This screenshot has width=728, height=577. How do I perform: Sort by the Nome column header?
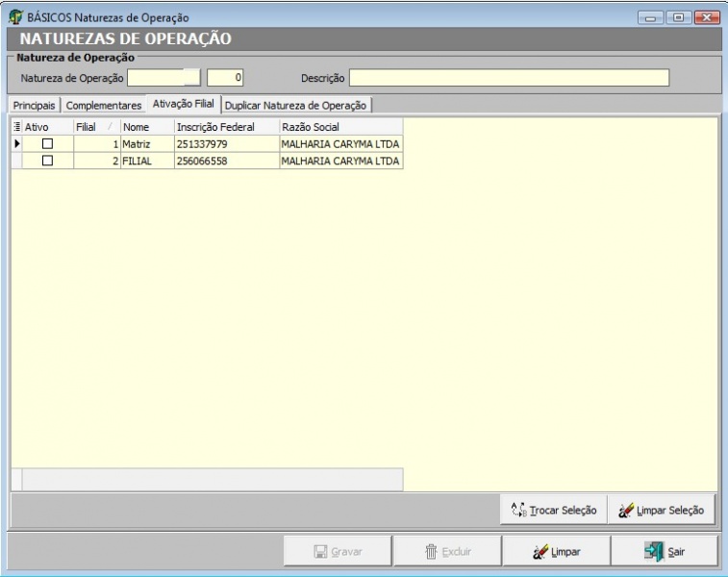tap(146, 127)
